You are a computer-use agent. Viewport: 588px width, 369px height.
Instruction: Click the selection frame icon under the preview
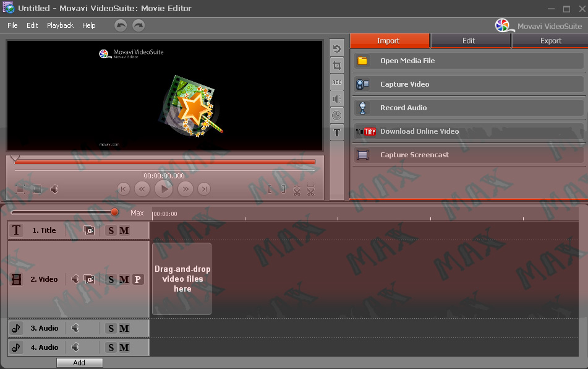(20, 189)
